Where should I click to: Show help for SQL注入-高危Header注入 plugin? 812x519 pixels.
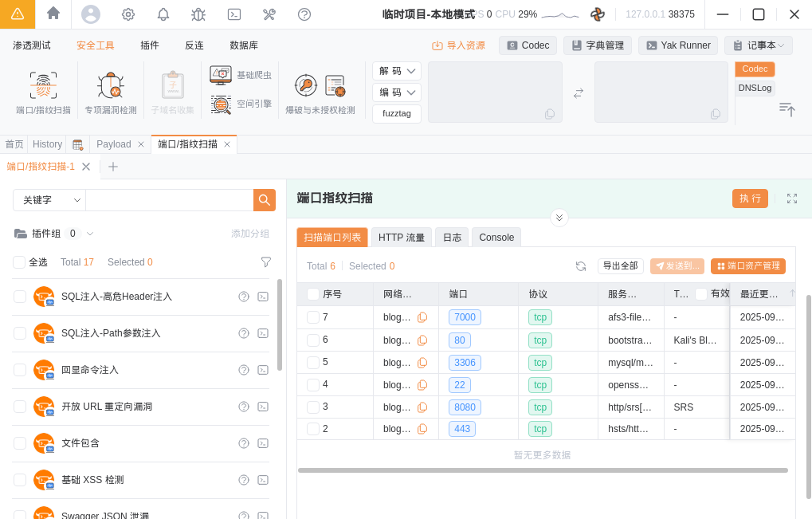(x=244, y=297)
